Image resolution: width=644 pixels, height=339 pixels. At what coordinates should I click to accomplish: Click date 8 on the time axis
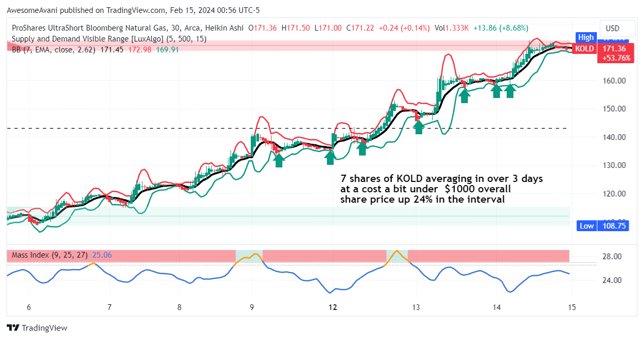point(179,307)
